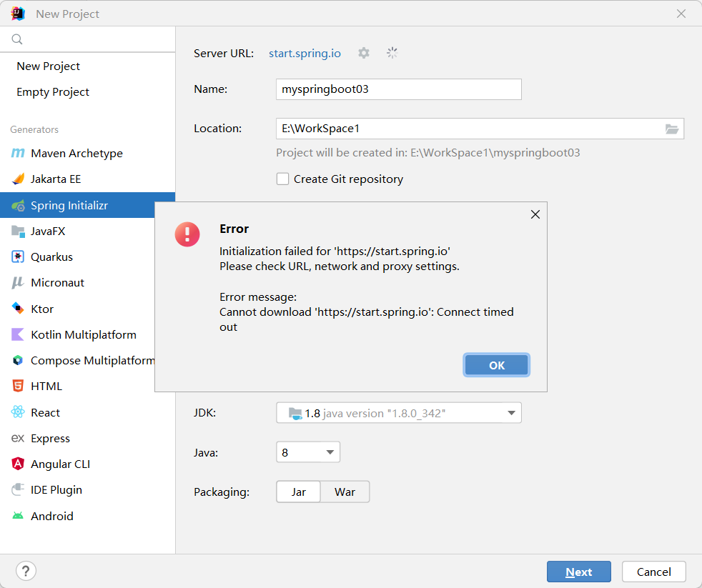Click the Spring Initializr leaf icon
This screenshot has width=702, height=588.
(18, 205)
